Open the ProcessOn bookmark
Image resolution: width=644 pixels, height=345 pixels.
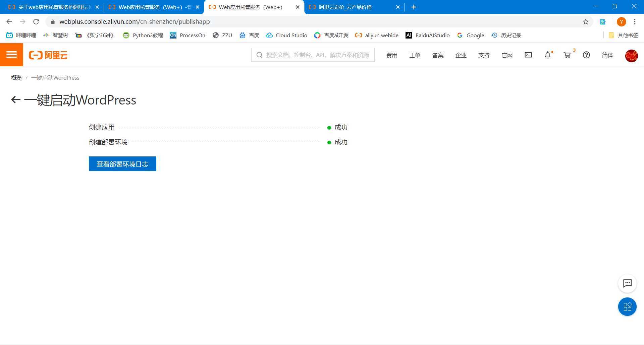point(187,35)
